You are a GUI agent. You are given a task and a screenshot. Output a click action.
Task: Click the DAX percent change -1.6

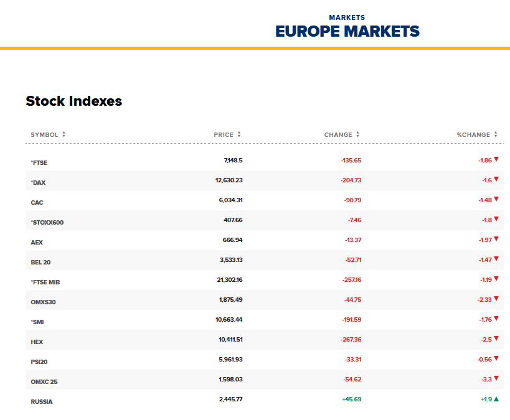[487, 180]
